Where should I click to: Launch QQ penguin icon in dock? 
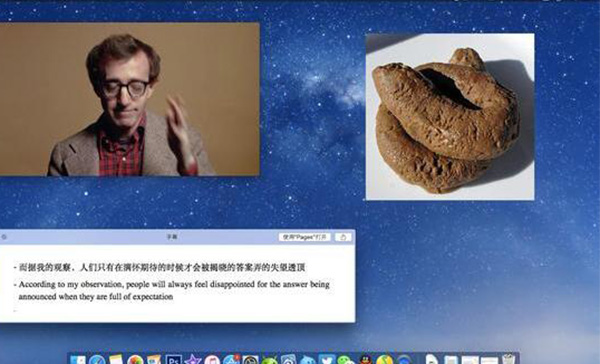pos(365,360)
